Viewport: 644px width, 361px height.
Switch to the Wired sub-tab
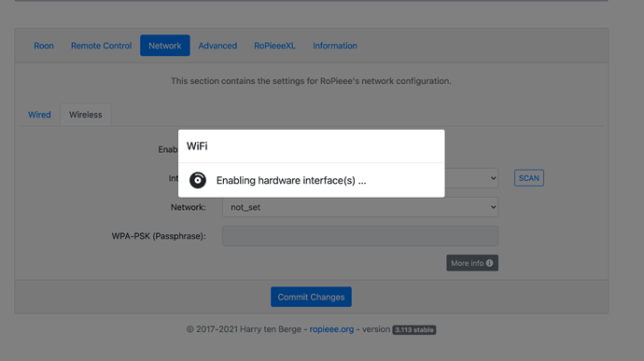[x=39, y=115]
